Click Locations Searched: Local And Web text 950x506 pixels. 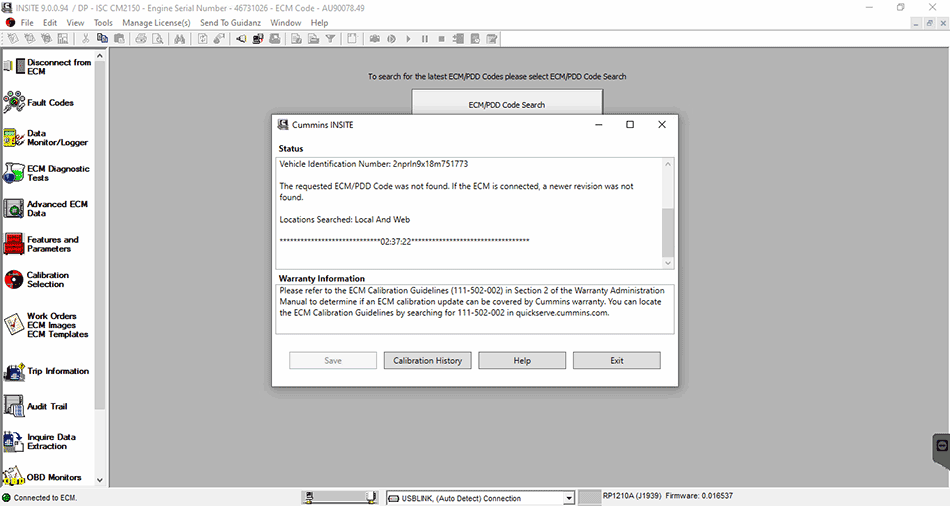pos(344,219)
